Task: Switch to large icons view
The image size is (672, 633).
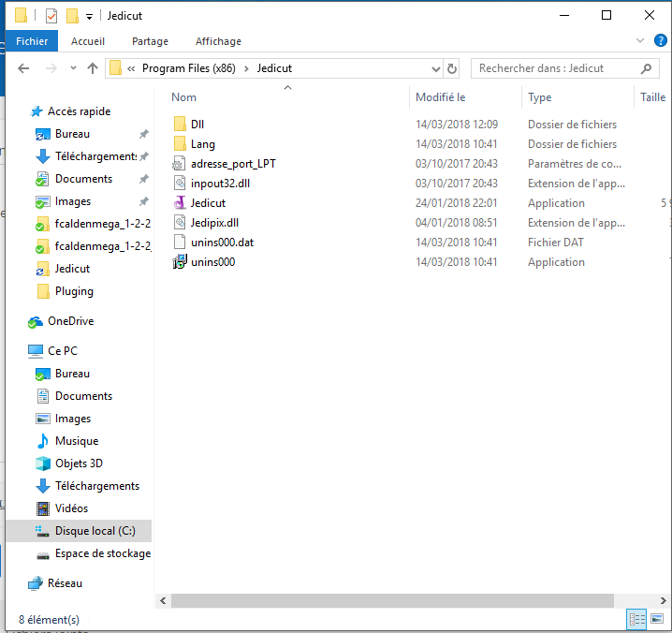Action: click(x=658, y=619)
